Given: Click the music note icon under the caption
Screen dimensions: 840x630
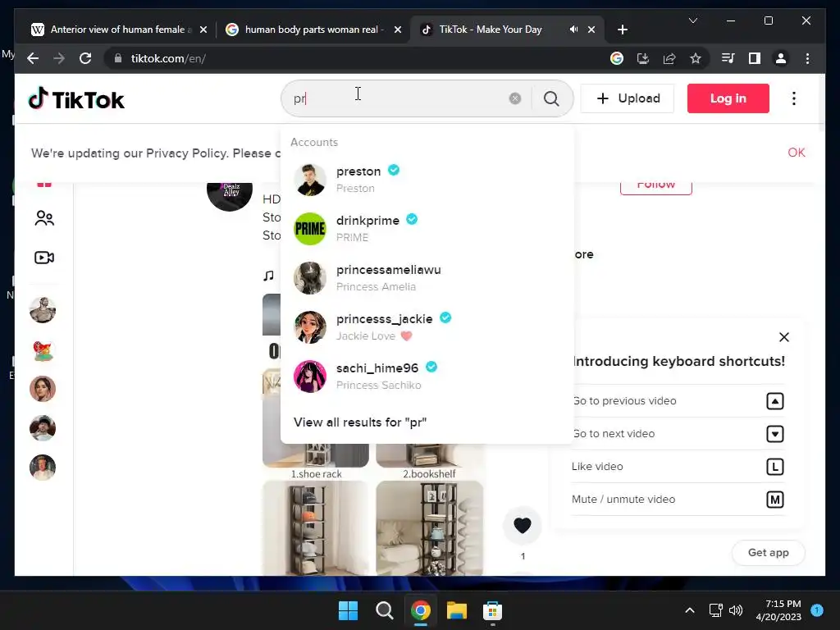Looking at the screenshot, I should 268,276.
